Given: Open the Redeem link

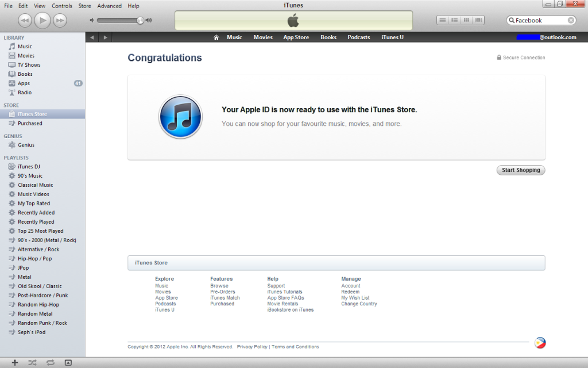Looking at the screenshot, I should (x=350, y=292).
